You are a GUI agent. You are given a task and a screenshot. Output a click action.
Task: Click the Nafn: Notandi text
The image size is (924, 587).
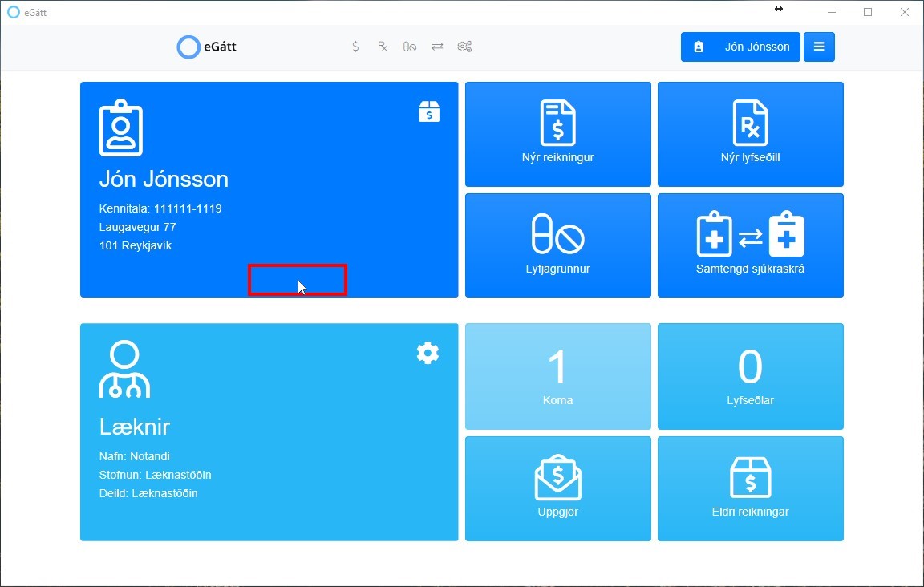click(x=135, y=456)
